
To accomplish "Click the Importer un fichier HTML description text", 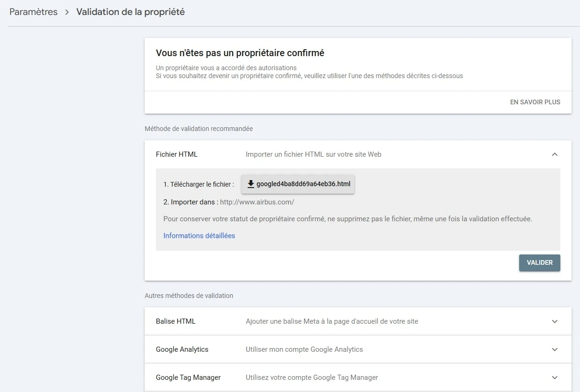I will [x=314, y=154].
